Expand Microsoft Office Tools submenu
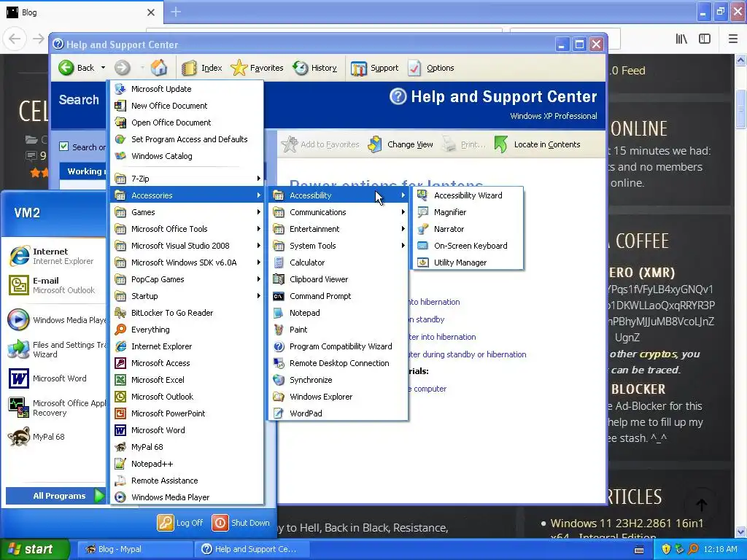 point(187,228)
